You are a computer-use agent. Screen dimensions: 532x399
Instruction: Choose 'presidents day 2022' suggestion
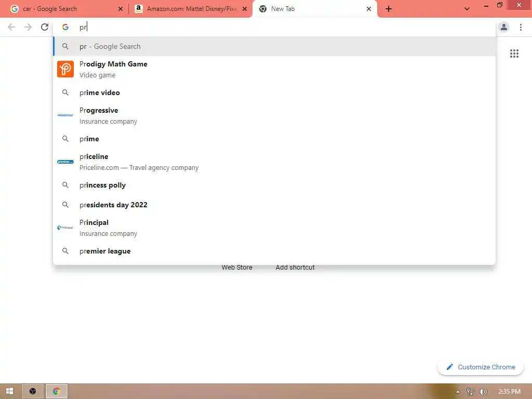pos(274,205)
